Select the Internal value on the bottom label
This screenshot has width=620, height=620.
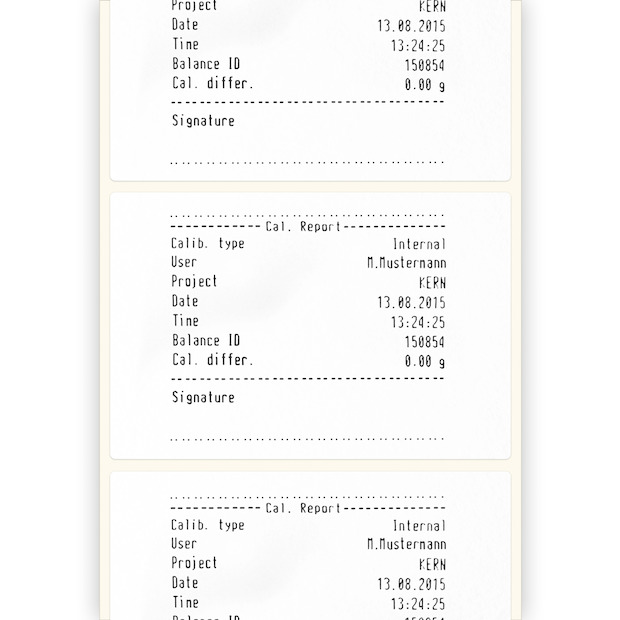point(419,526)
